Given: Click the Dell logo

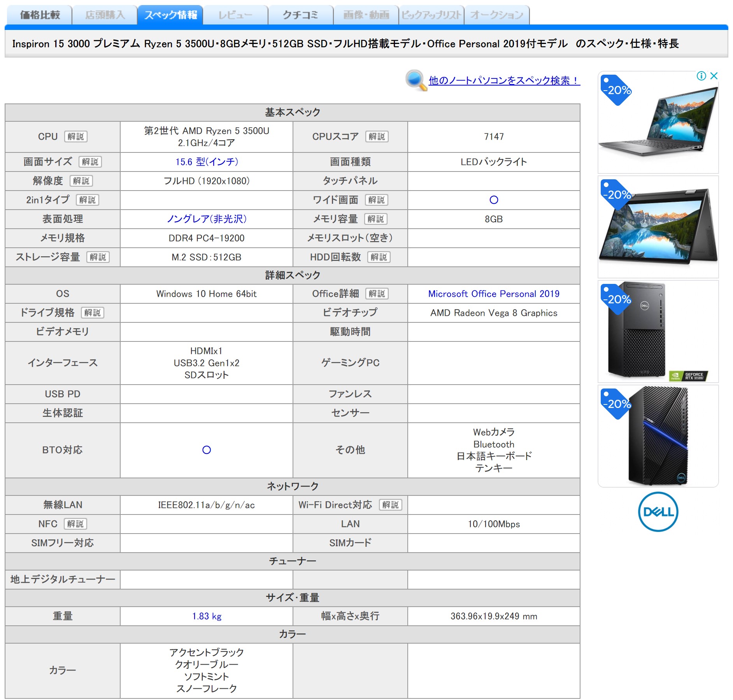Looking at the screenshot, I should pyautogui.click(x=658, y=512).
